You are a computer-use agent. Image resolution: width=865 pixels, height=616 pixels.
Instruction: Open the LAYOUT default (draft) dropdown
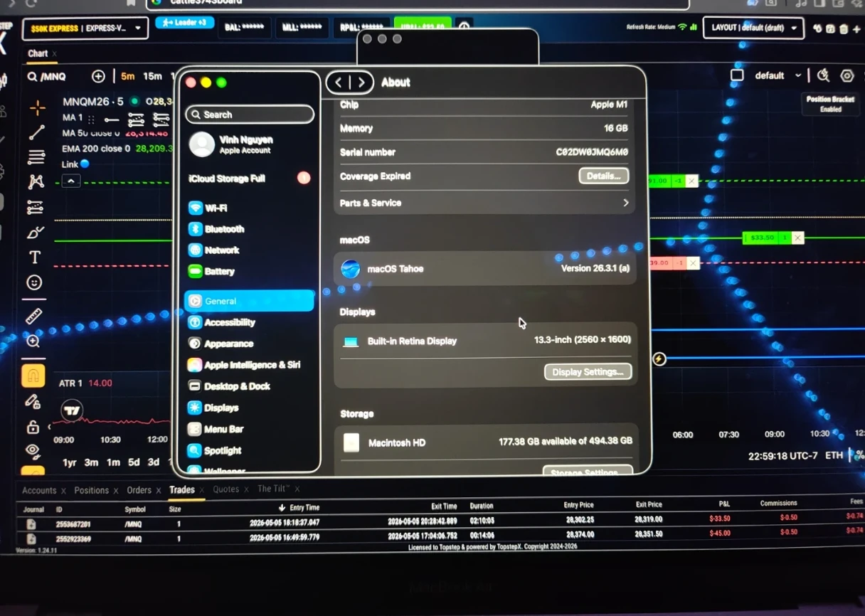(x=753, y=28)
